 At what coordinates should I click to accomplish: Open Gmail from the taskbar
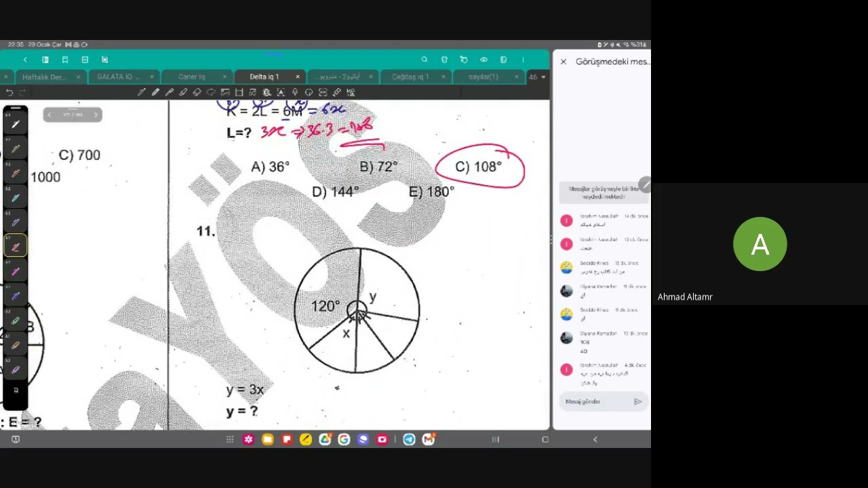pyautogui.click(x=428, y=439)
